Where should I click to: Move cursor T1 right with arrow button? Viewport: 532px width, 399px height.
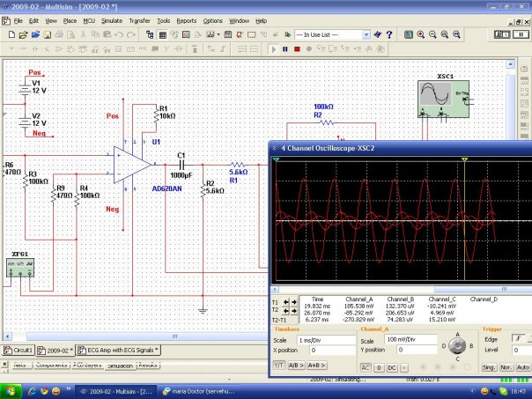coord(294,302)
